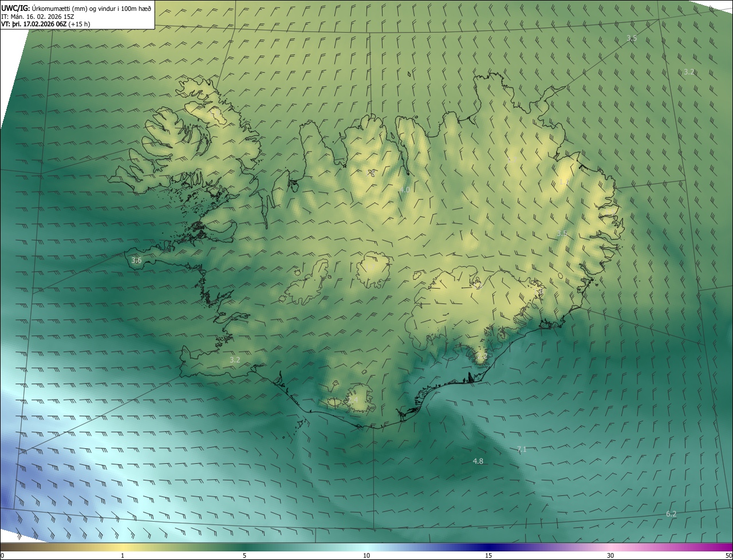The image size is (733, 560).
Task: Click the '1' tick on the color scale
Action: pyautogui.click(x=123, y=555)
